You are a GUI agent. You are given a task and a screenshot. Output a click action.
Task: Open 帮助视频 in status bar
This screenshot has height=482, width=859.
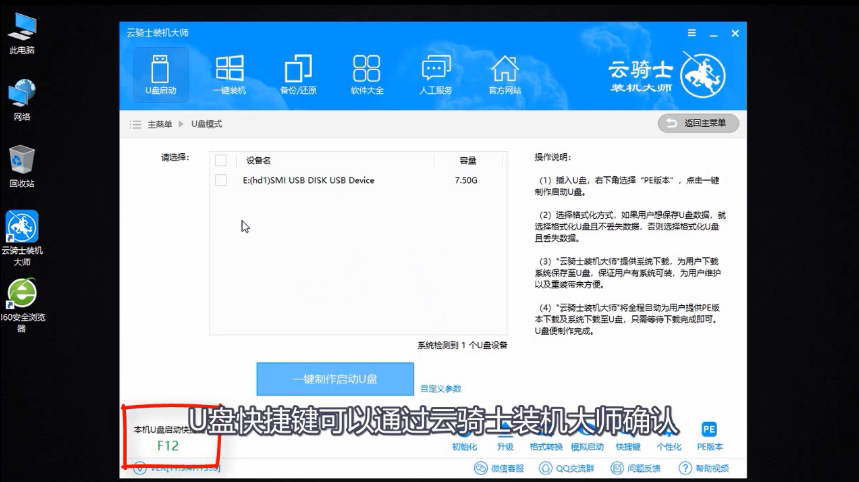704,468
